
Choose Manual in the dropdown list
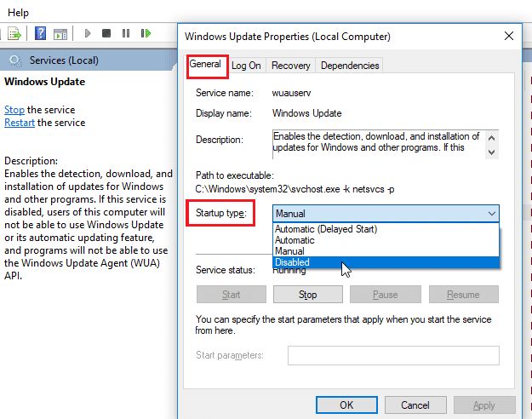tap(386, 251)
